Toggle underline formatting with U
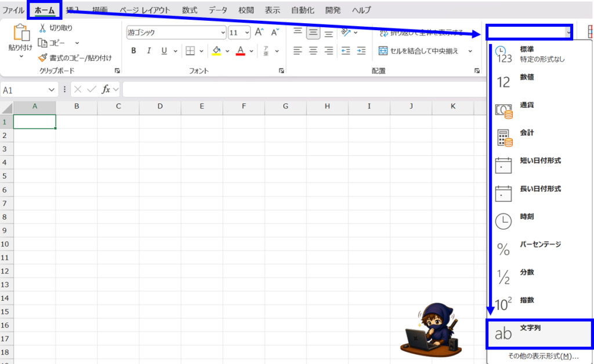The width and height of the screenshot is (594, 364). (x=164, y=50)
